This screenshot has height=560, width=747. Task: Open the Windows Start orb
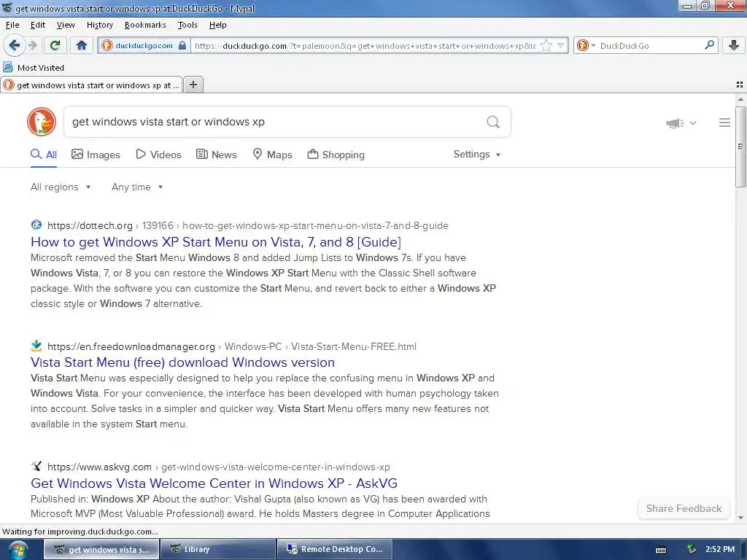pos(18,550)
